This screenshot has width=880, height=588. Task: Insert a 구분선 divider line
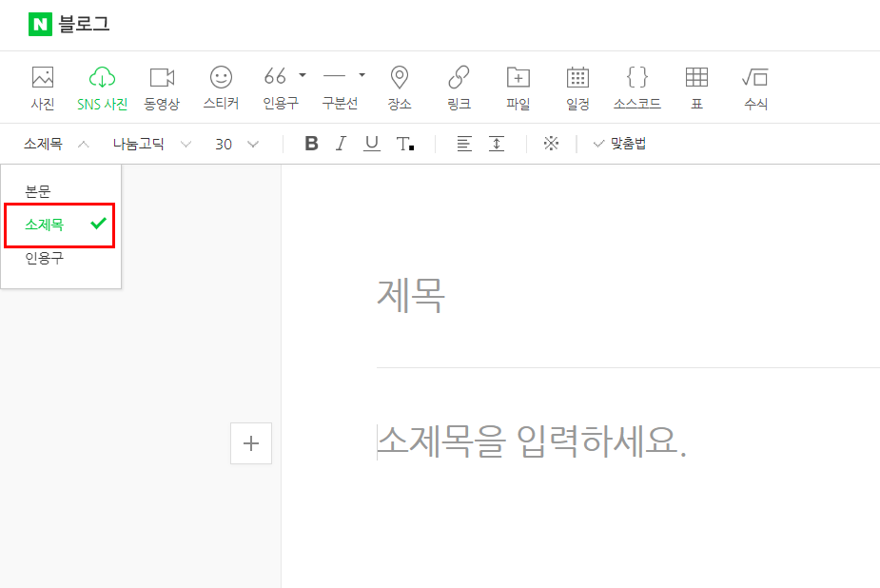[x=339, y=88]
